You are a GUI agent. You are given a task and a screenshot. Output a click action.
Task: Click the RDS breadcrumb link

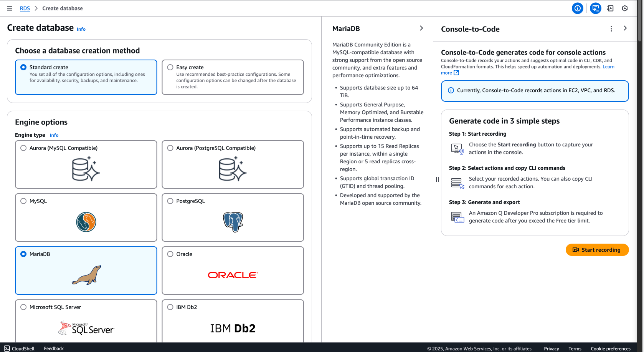(x=25, y=8)
